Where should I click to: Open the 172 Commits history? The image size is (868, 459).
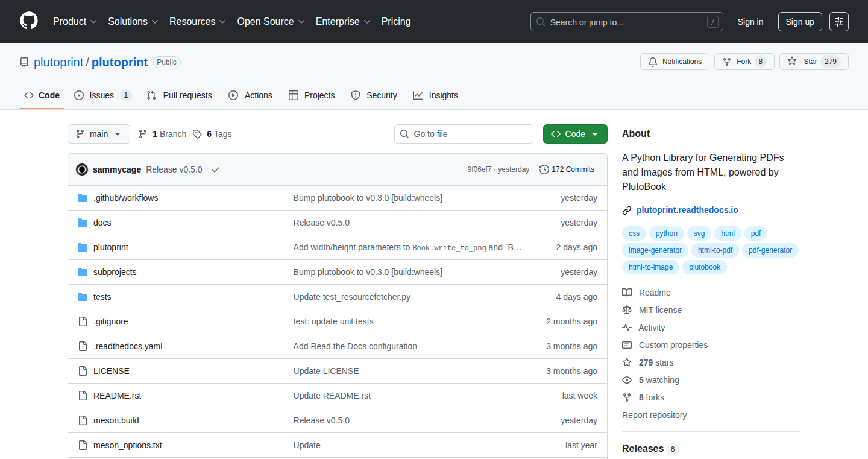pos(567,169)
